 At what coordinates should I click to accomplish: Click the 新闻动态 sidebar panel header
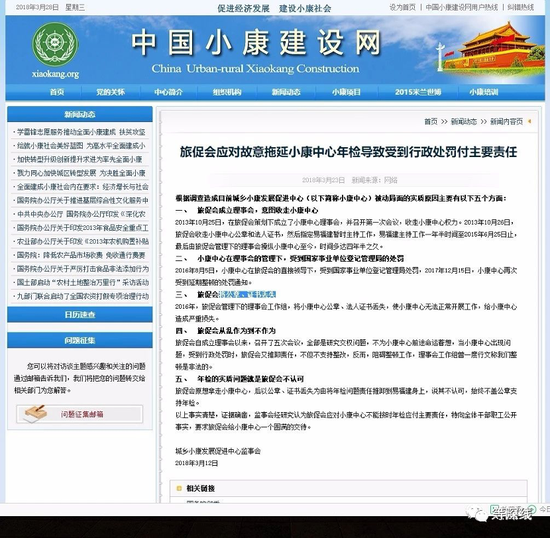[80, 114]
